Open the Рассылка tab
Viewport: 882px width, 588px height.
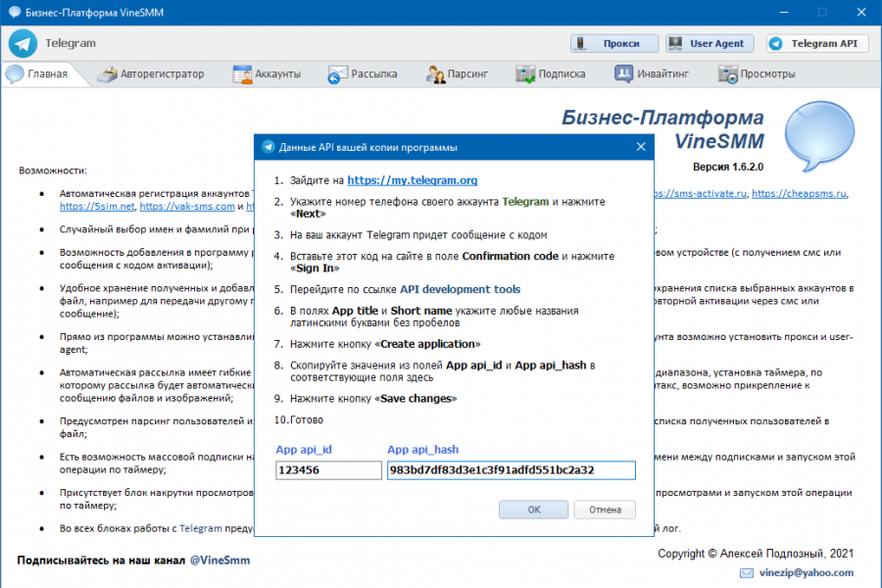coord(363,73)
